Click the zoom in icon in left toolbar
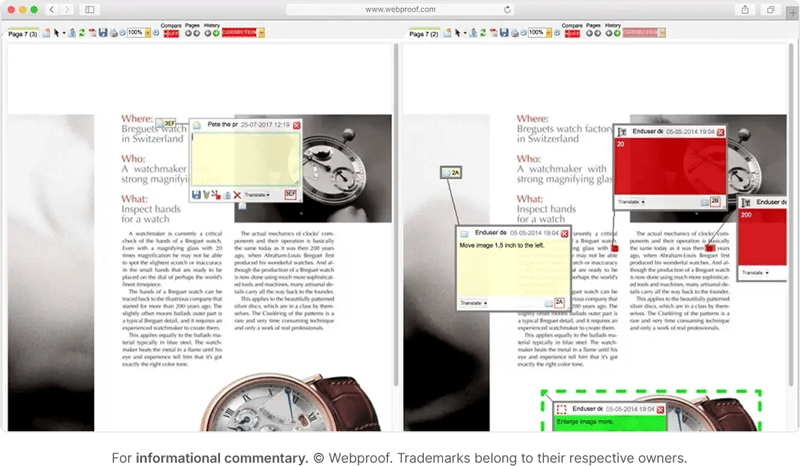 coord(156,33)
